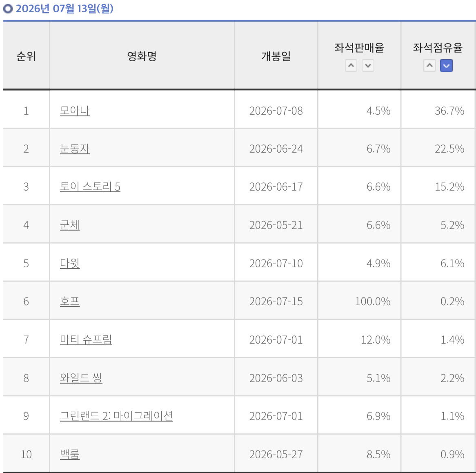Open the 호프 movie link

tap(70, 301)
